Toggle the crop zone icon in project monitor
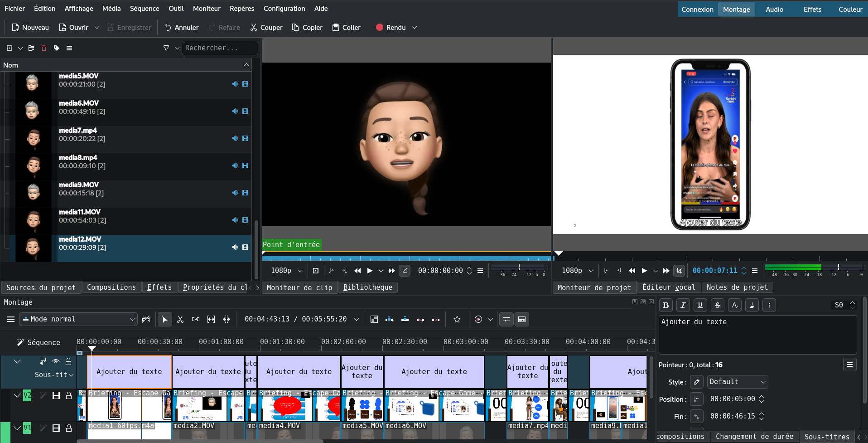The height and width of the screenshot is (443, 868). point(679,271)
